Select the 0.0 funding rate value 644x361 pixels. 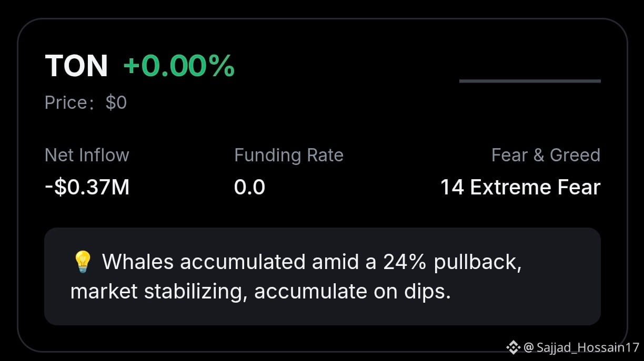point(250,187)
